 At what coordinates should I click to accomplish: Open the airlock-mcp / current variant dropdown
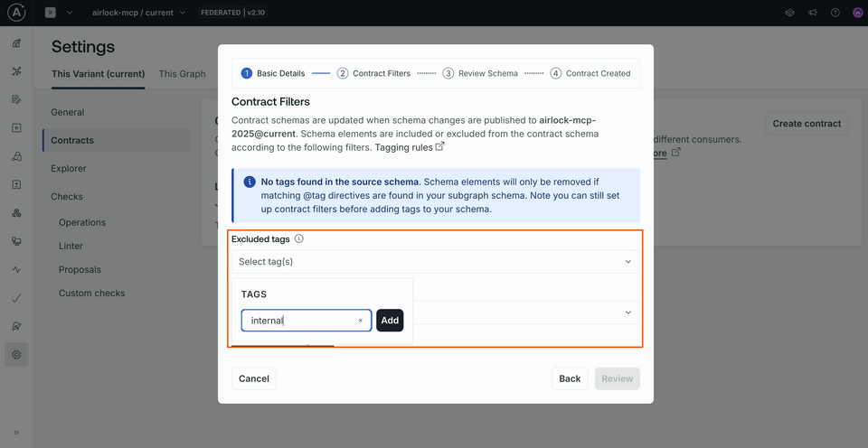pyautogui.click(x=139, y=13)
